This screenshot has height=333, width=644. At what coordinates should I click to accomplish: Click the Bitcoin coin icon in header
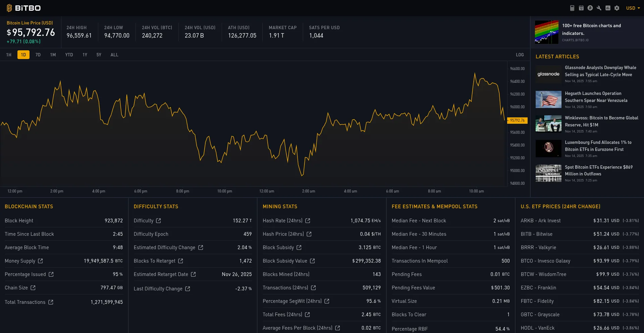[x=590, y=8]
